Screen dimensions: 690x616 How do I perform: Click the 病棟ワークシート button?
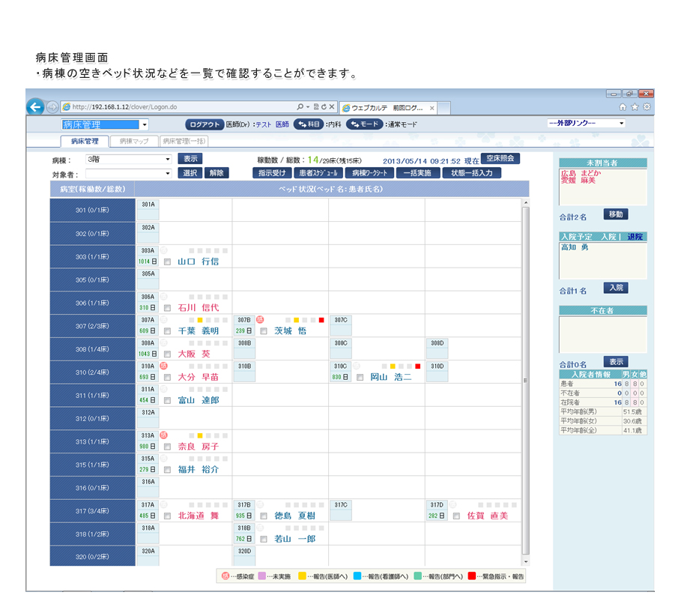tap(369, 173)
